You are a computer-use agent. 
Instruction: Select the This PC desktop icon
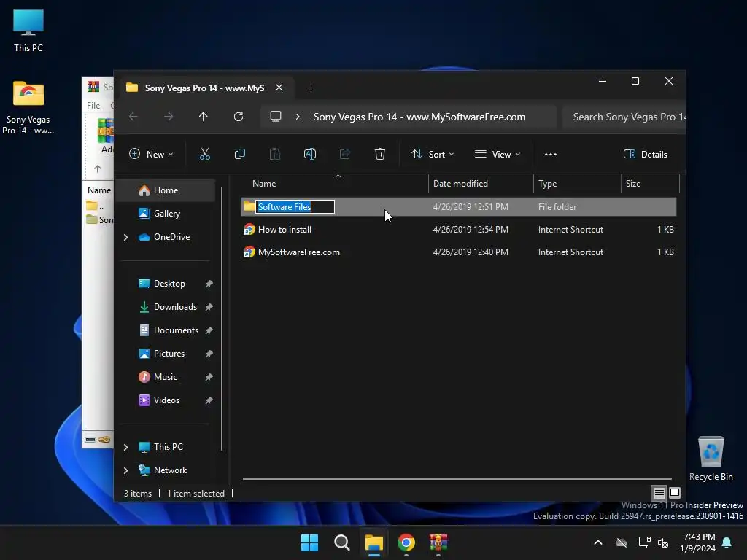click(x=28, y=30)
